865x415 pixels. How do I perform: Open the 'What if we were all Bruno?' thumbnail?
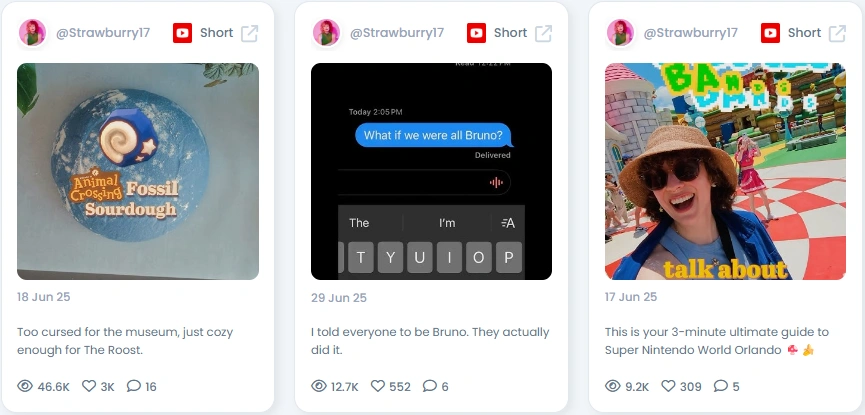pyautogui.click(x=431, y=171)
